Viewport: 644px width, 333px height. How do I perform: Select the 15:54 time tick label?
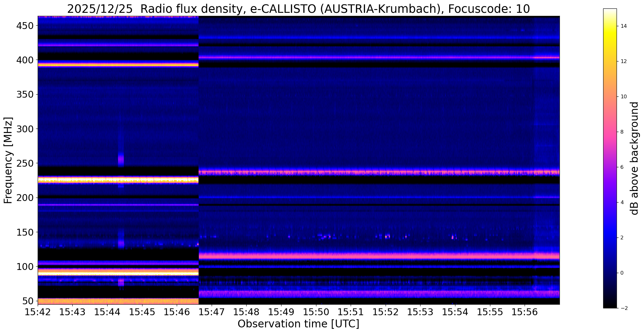tap(455, 312)
